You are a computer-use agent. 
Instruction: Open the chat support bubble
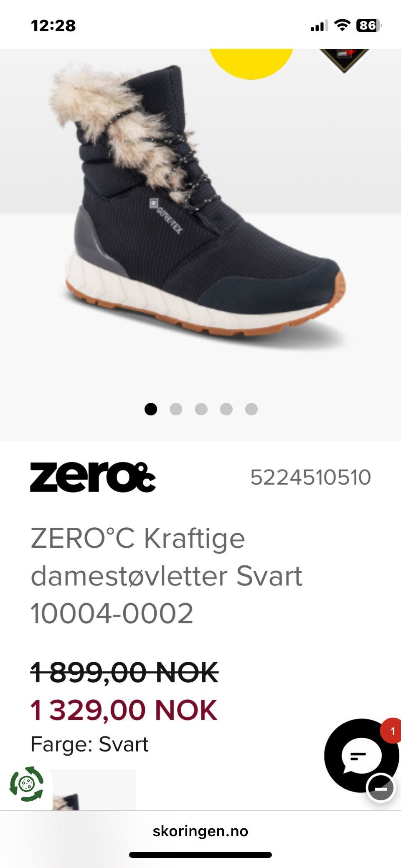point(361,755)
